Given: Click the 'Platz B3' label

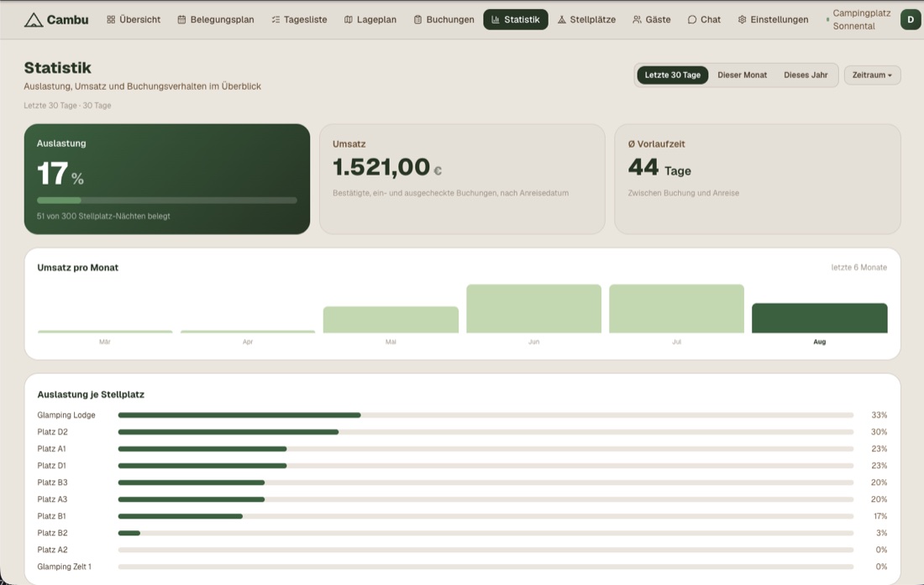Looking at the screenshot, I should click(52, 482).
